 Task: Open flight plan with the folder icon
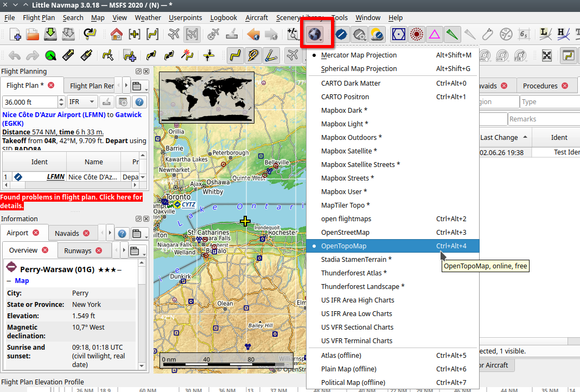[x=33, y=34]
